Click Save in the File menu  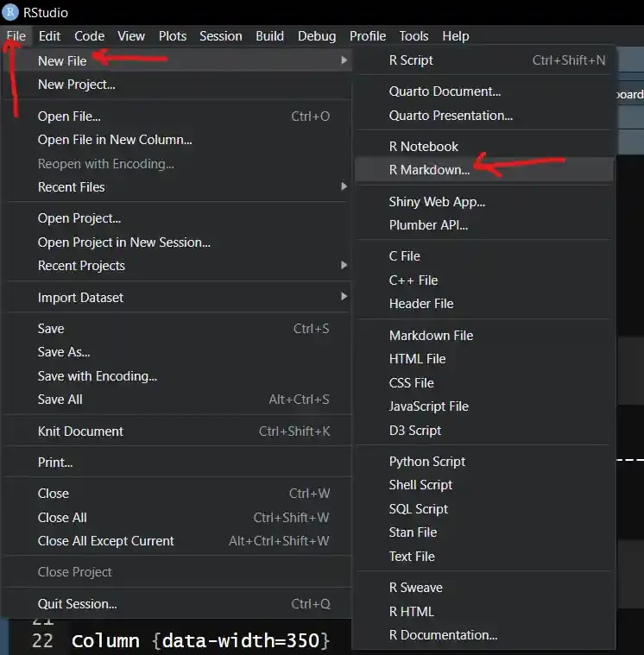(178, 329)
